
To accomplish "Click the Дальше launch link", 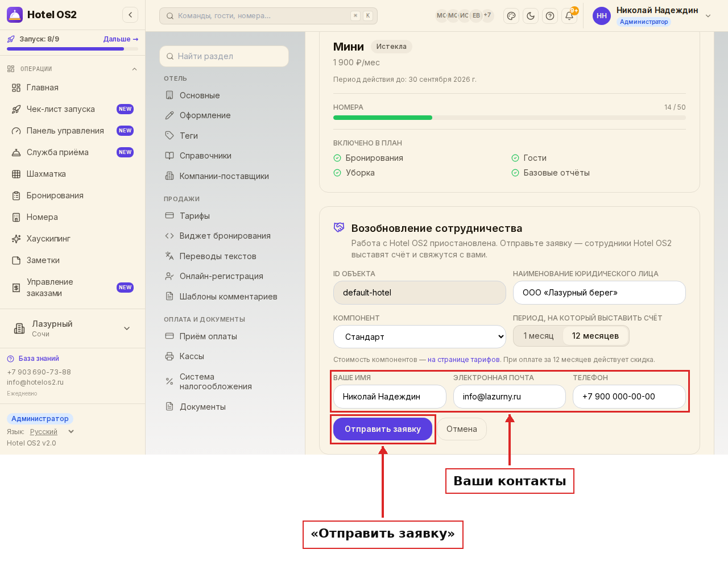I will coord(121,39).
